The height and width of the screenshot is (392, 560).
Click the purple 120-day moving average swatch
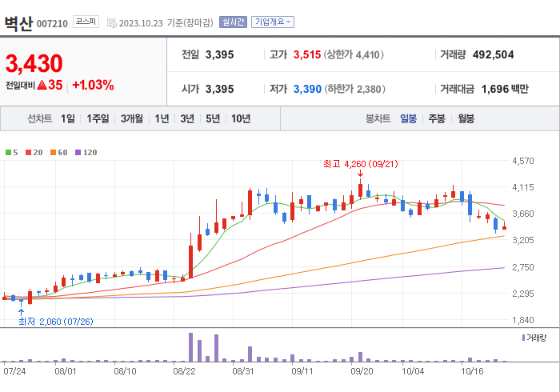[x=78, y=153]
